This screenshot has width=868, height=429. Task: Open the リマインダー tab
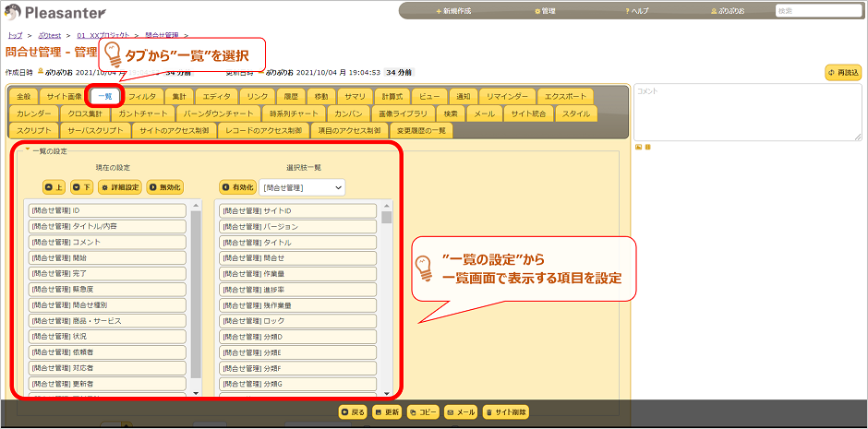508,96
